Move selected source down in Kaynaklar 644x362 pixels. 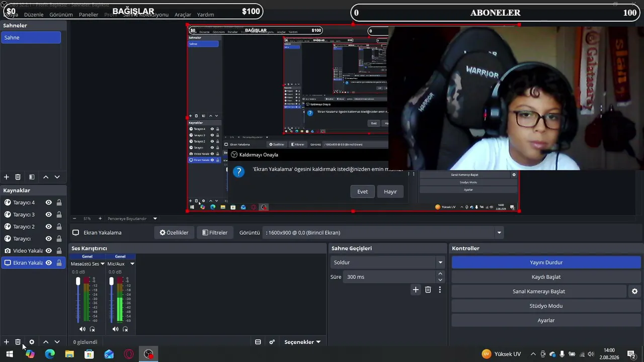click(57, 342)
